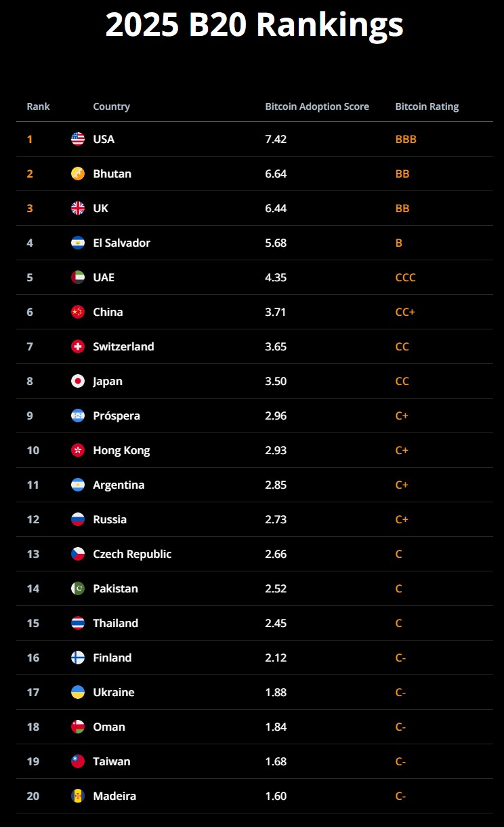The image size is (504, 827).
Task: Sort by Bitcoin Adoption Score column header
Action: 317,106
